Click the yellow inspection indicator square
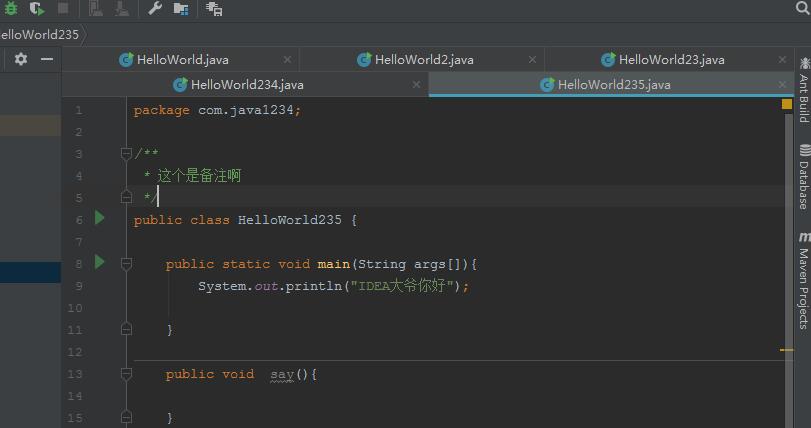This screenshot has width=811, height=428. click(x=787, y=104)
